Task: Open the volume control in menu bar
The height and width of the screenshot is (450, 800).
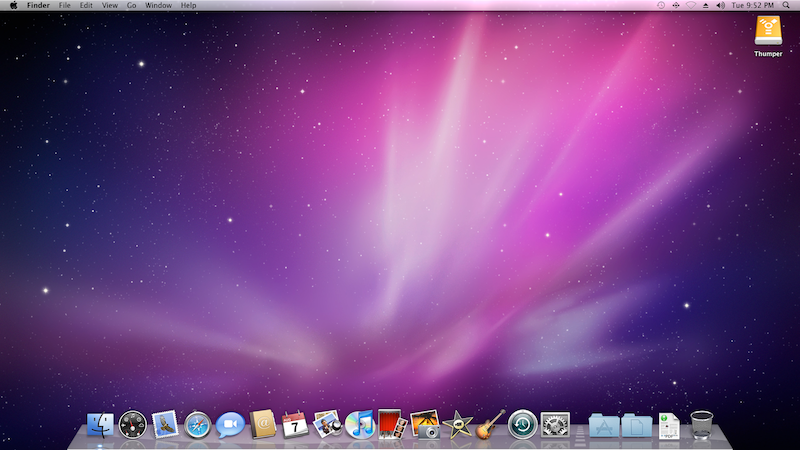Action: click(x=721, y=6)
